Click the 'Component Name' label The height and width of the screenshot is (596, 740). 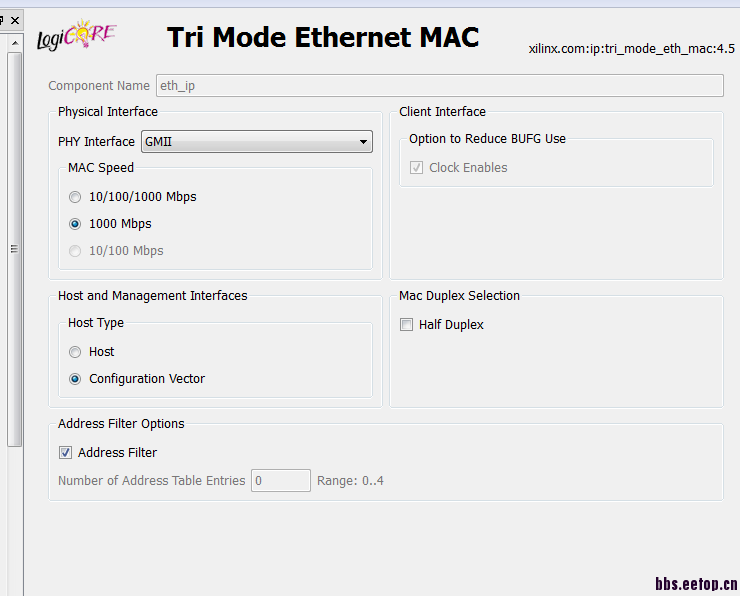pyautogui.click(x=99, y=86)
